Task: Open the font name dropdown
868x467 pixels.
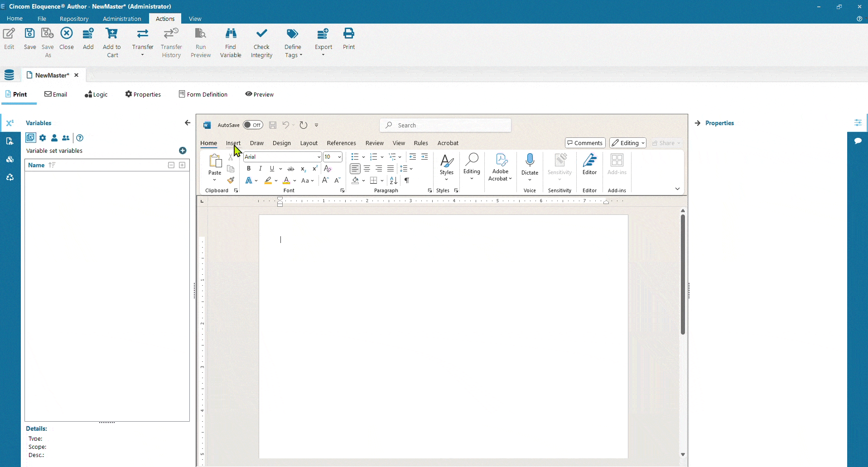Action: click(x=319, y=157)
